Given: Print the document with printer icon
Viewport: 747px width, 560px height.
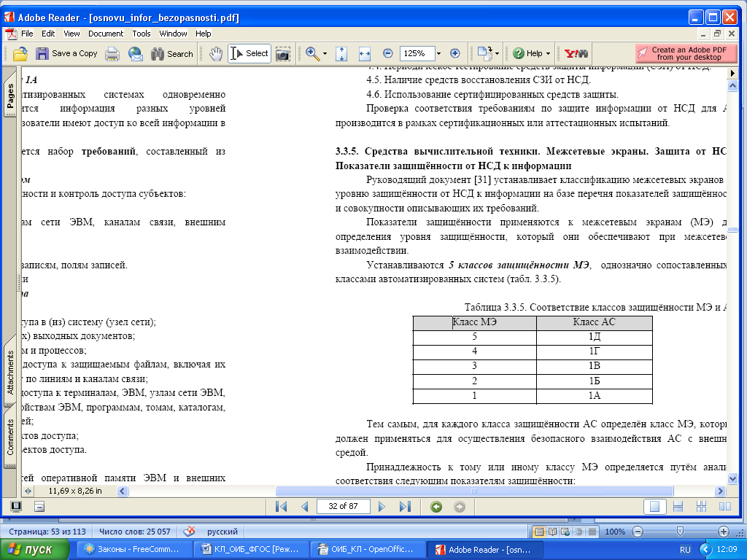Looking at the screenshot, I should click(x=112, y=54).
